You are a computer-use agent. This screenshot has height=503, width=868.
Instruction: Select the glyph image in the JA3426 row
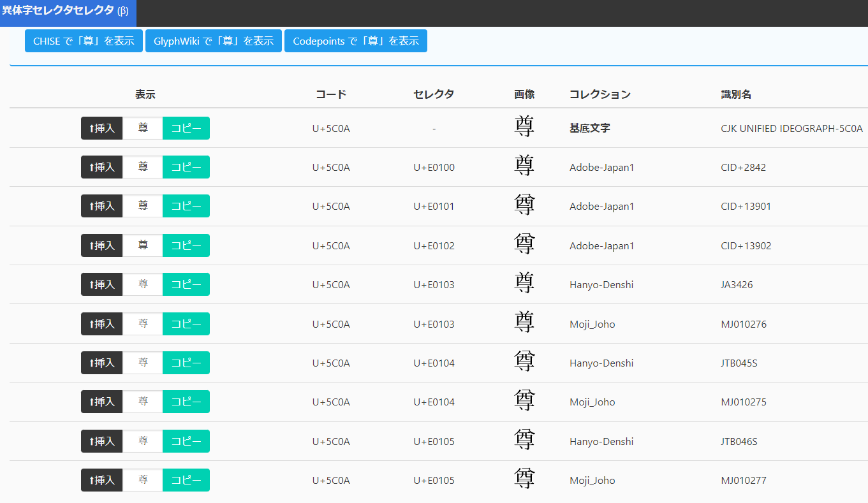(x=524, y=284)
